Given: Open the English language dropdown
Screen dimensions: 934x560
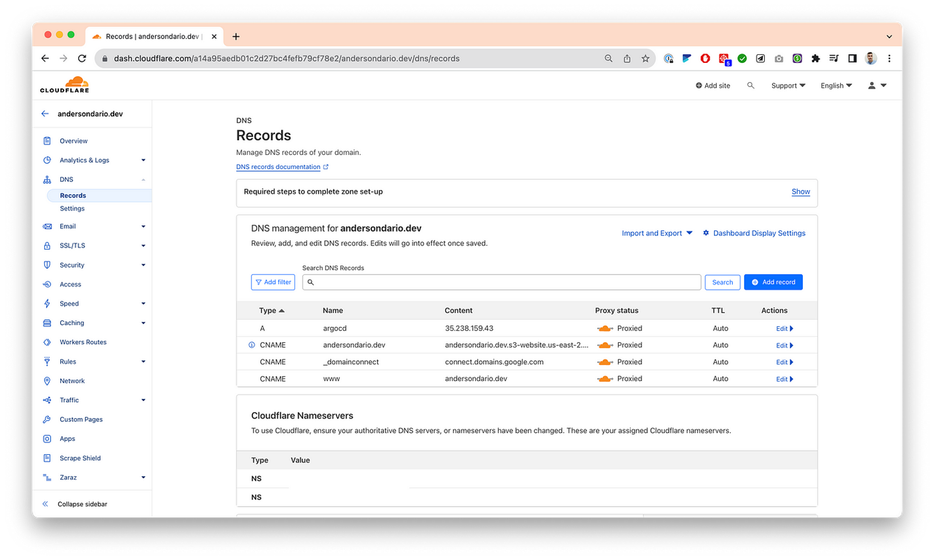Looking at the screenshot, I should coord(836,85).
